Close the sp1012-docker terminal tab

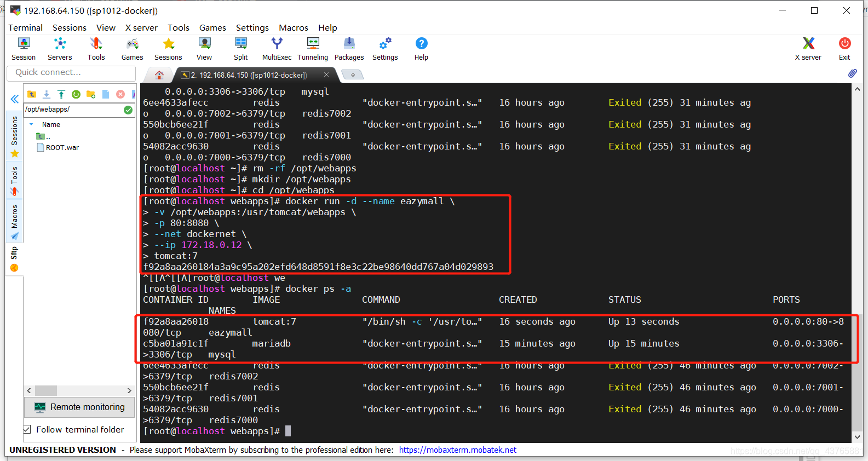click(326, 74)
